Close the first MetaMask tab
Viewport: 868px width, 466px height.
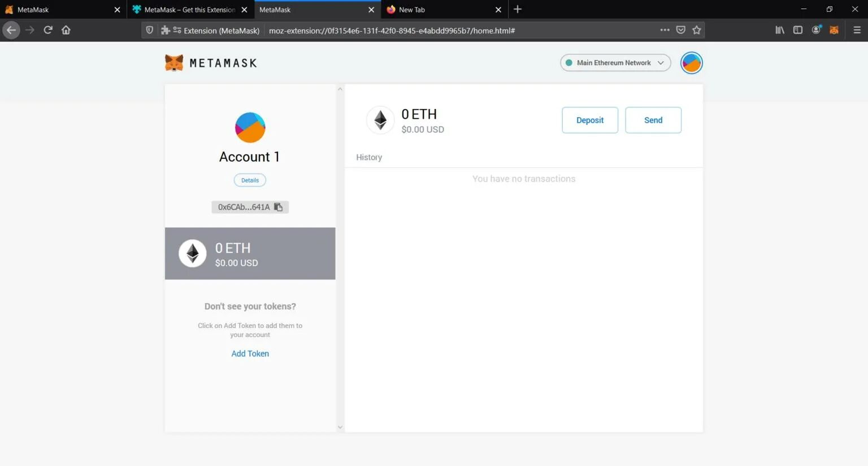tap(117, 10)
